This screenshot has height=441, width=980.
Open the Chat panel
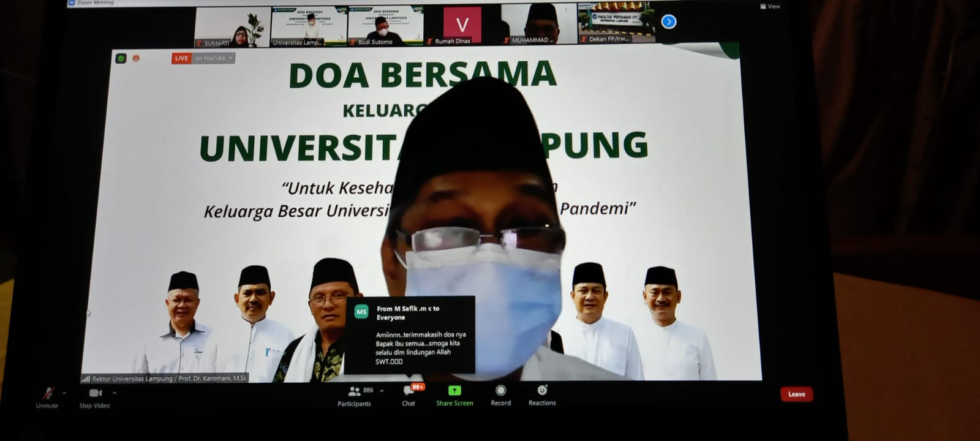click(409, 396)
